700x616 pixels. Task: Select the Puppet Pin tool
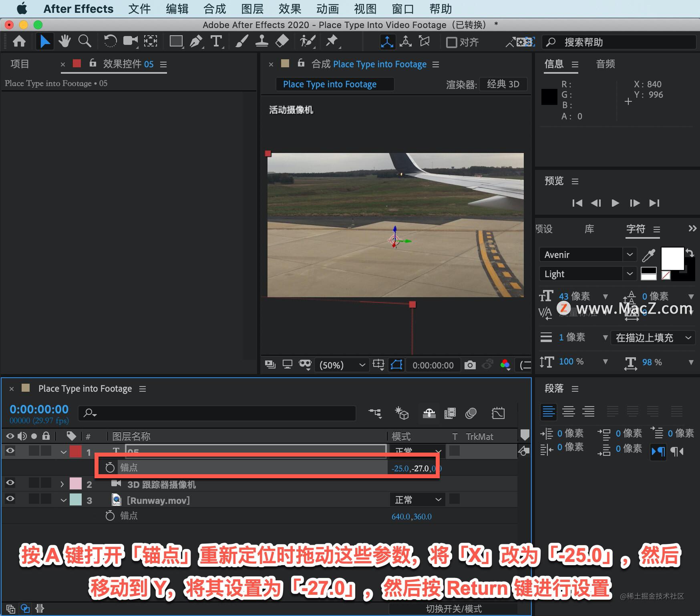pyautogui.click(x=332, y=41)
